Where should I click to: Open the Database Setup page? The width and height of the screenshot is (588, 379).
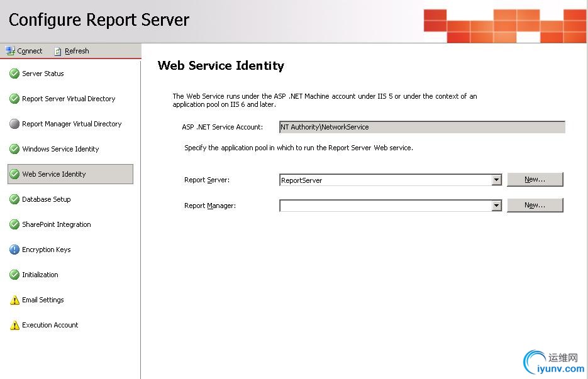46,199
